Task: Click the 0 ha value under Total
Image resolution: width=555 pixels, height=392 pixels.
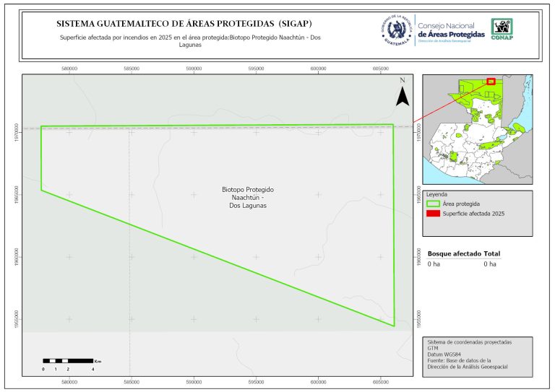Action: click(x=490, y=264)
